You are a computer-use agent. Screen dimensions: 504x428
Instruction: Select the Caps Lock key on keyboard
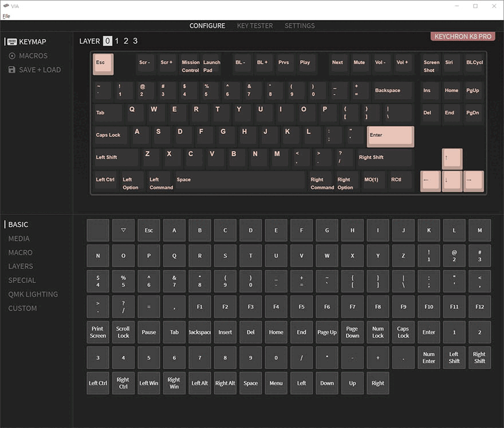point(111,136)
